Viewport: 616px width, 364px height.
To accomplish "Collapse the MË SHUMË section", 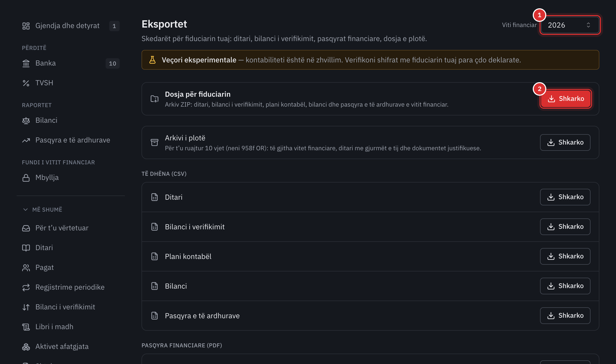I will pos(42,210).
